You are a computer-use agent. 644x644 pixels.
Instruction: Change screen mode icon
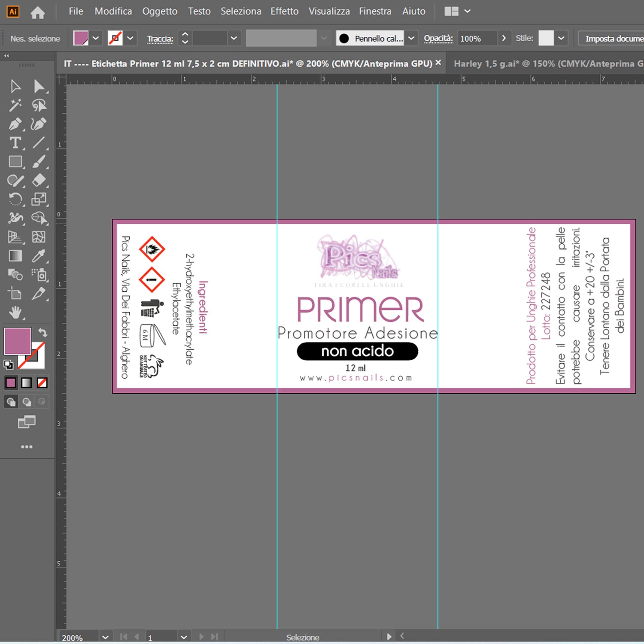click(x=27, y=422)
